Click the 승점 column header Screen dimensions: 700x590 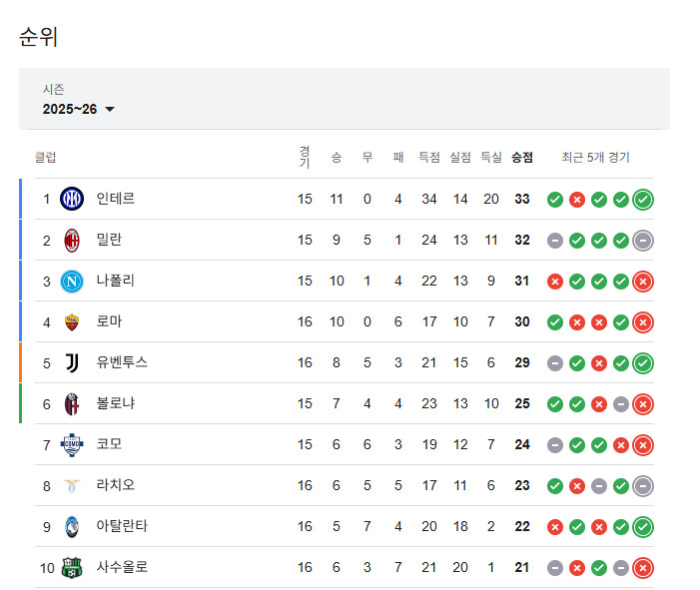click(x=522, y=157)
